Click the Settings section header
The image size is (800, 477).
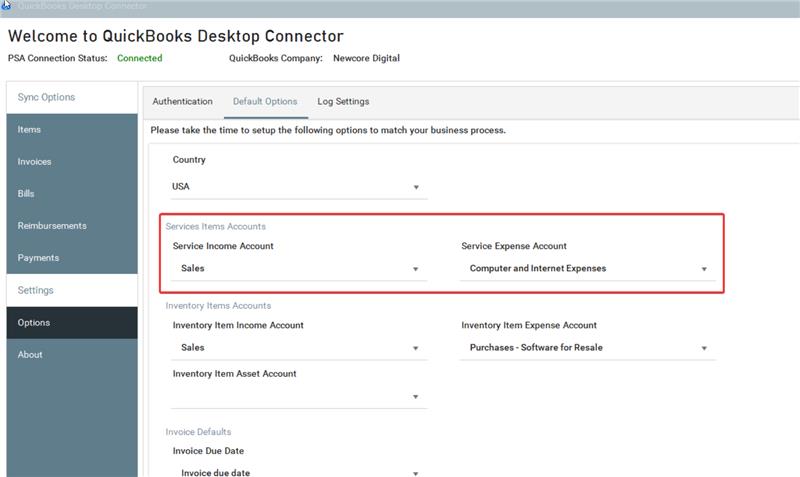tap(72, 290)
